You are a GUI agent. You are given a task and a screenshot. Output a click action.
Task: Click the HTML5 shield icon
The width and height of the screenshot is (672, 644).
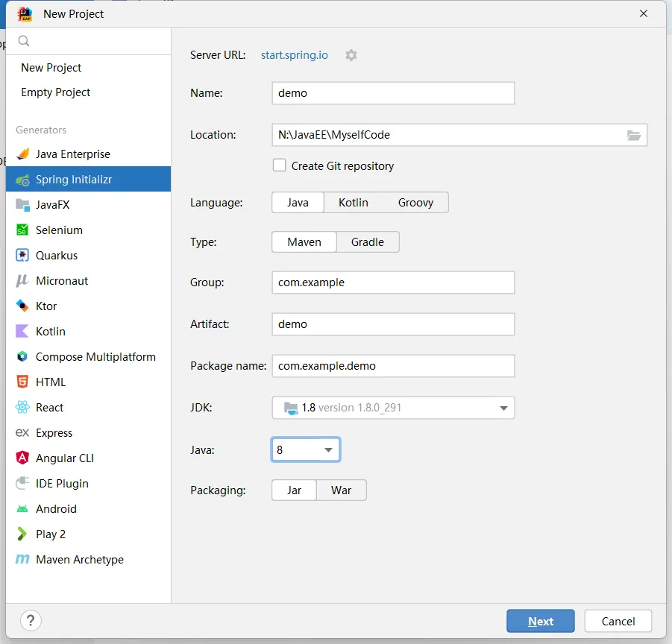pyautogui.click(x=22, y=382)
